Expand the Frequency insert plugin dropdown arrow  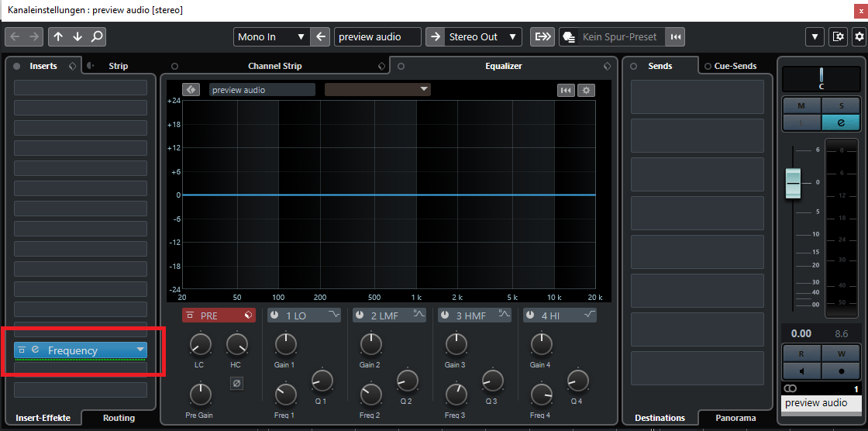139,350
